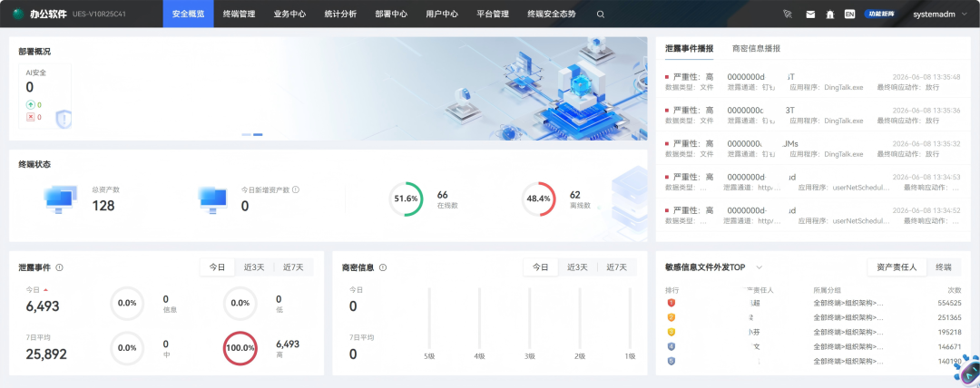Select 近7天 in the 泄露事件 panel
Screen dimensions: 980x388
click(294, 267)
